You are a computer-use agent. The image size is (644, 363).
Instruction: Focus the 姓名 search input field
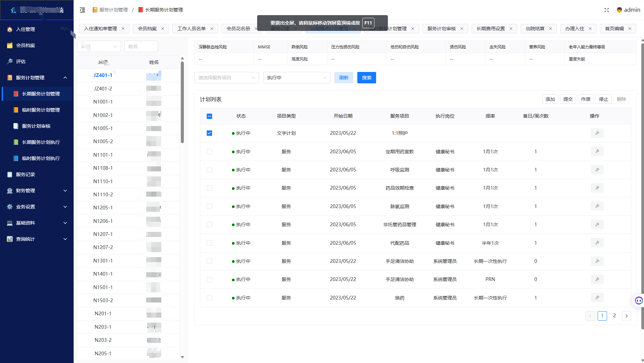141,46
